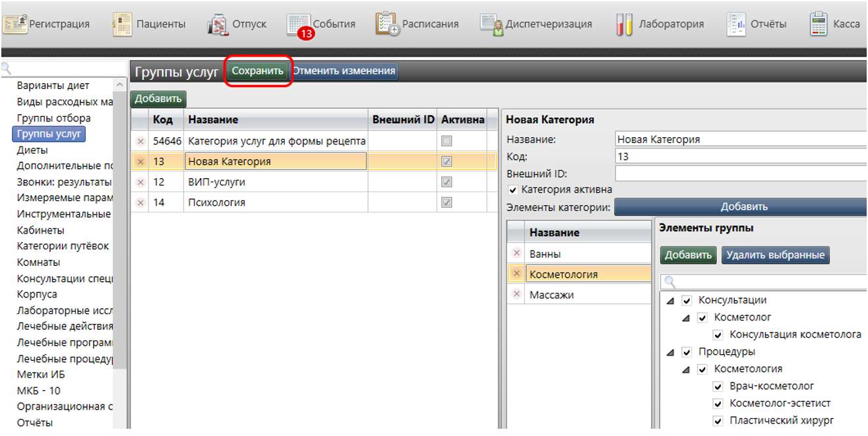
Task: Delete the Психология row using x icon
Action: click(x=140, y=202)
